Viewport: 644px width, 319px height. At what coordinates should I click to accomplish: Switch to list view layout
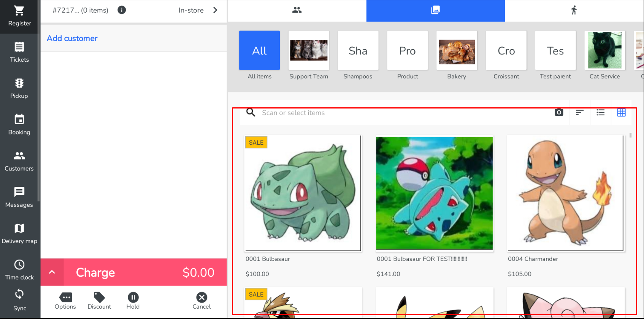tap(600, 112)
